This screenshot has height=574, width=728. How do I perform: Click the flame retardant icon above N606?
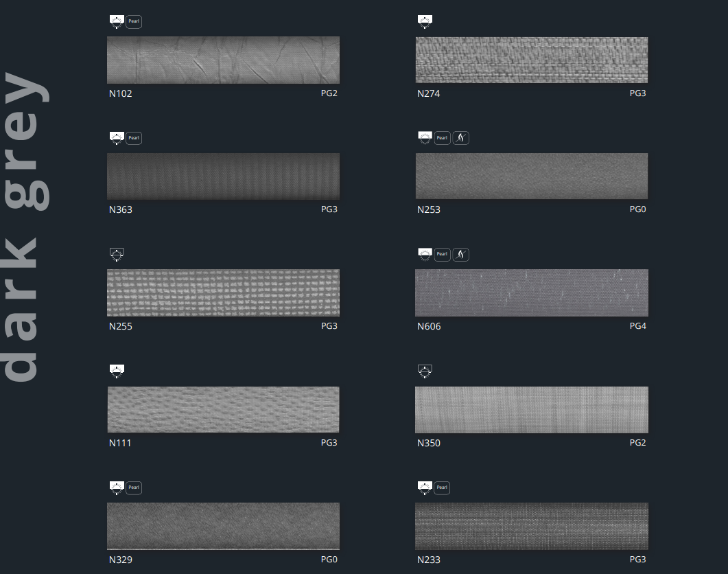point(460,255)
